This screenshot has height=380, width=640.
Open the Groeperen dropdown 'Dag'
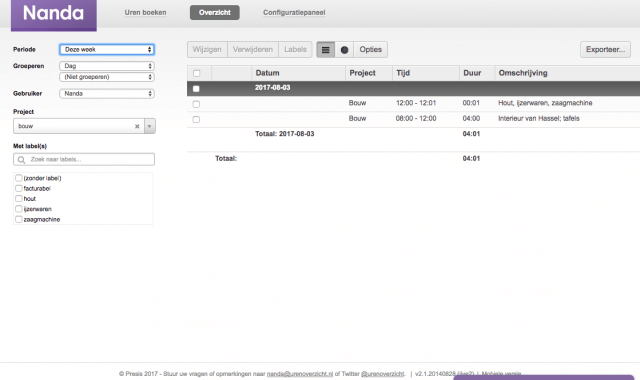pos(107,66)
